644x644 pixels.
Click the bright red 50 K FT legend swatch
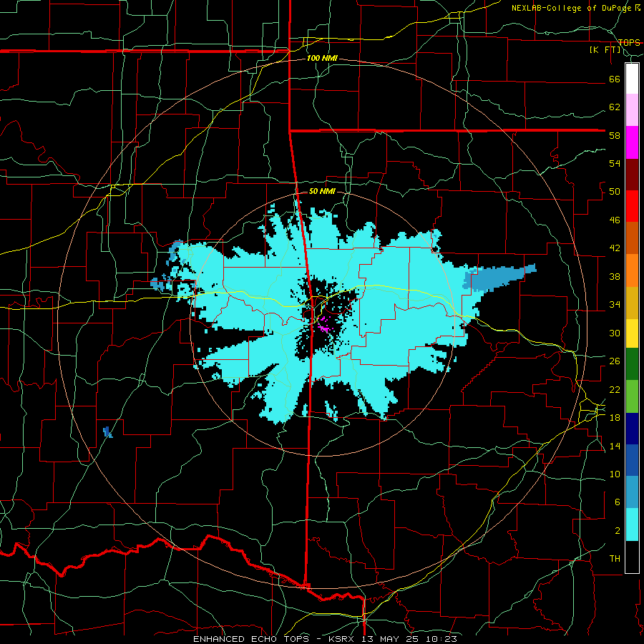[x=632, y=206]
